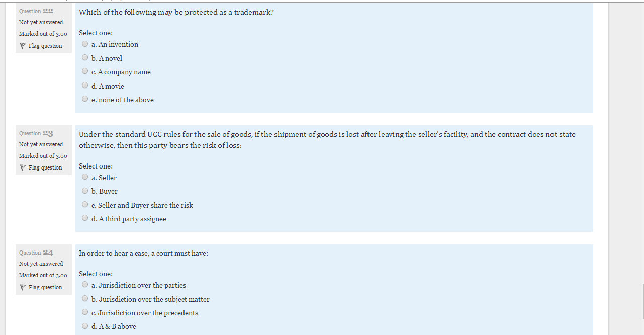Screen dimensions: 644x335
Task: Click 'Flag question' link for Question 23
Action: 45,168
